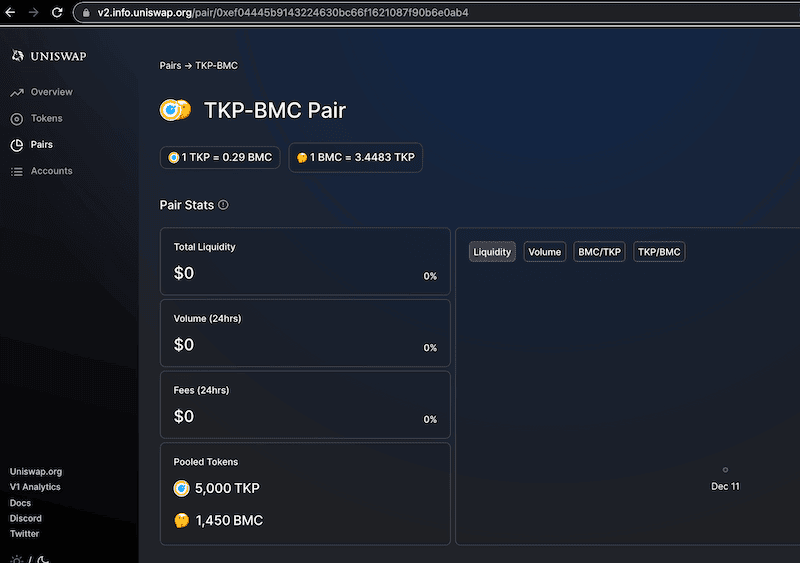Click the BMC token icon in Pooled Tokens
The width and height of the screenshot is (800, 563).
pos(182,521)
